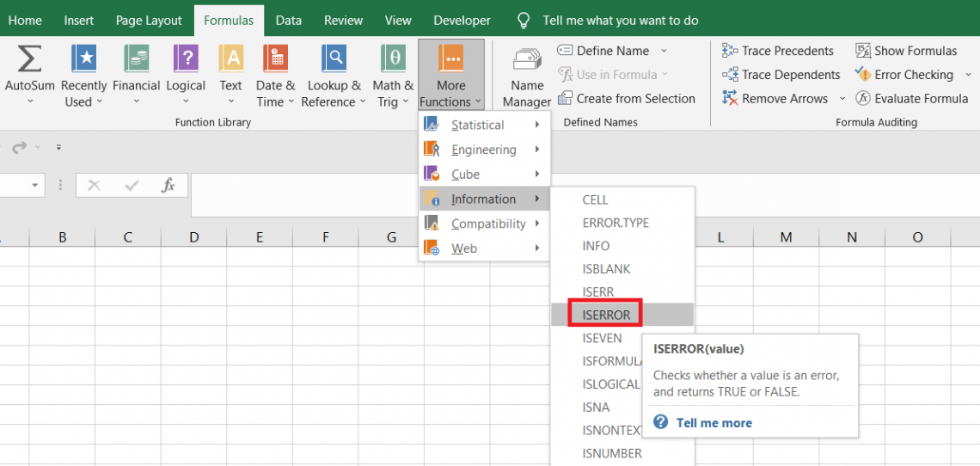Click the Insert Function fx button
980x466 pixels.
click(168, 185)
